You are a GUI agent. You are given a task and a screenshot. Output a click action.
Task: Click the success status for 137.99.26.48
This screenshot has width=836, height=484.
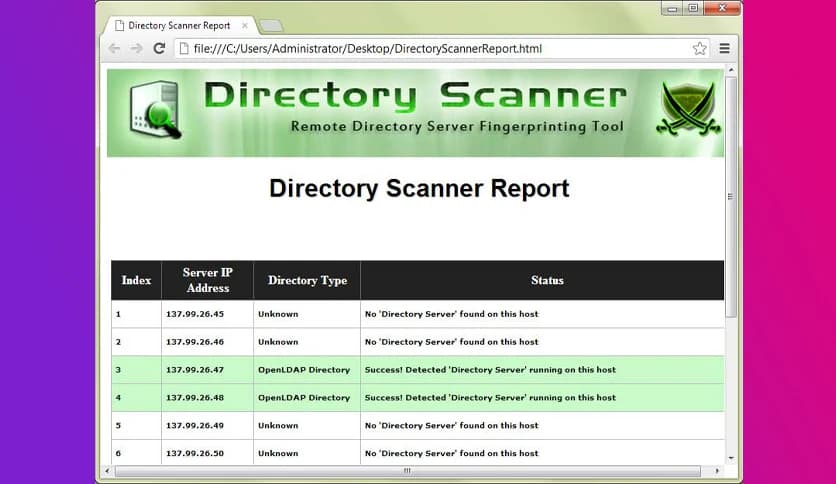click(x=490, y=398)
